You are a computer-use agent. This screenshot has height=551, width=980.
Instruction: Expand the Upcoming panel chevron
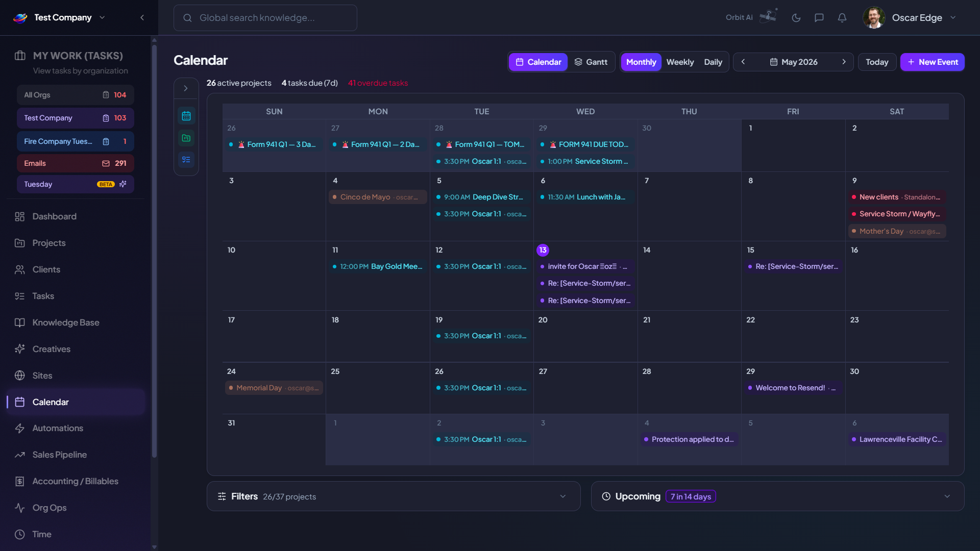click(947, 496)
